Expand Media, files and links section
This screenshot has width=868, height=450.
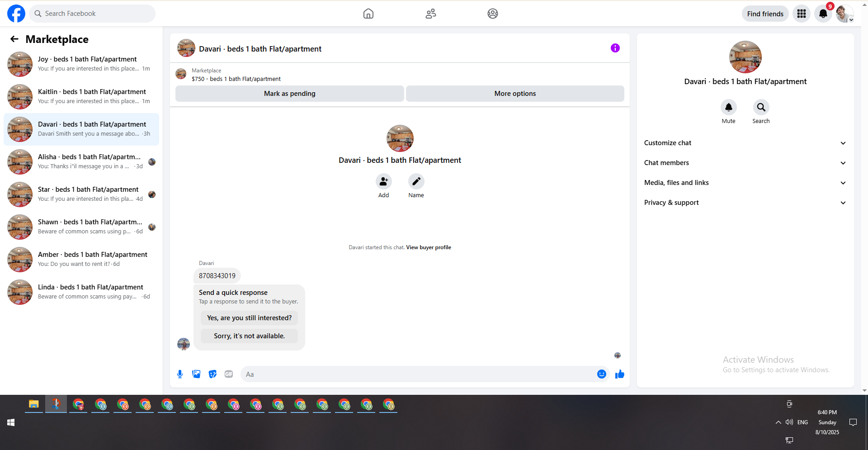click(745, 183)
